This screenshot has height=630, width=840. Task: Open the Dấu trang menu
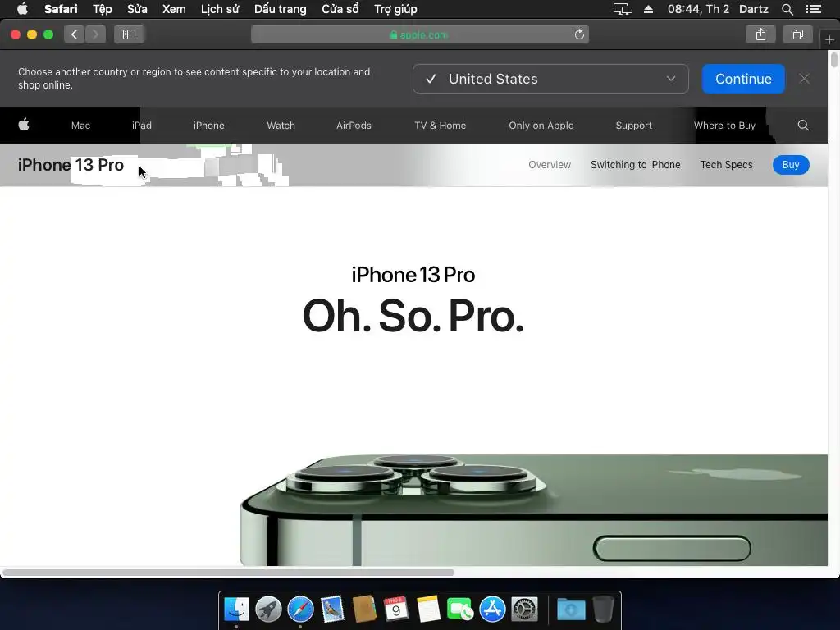281,9
